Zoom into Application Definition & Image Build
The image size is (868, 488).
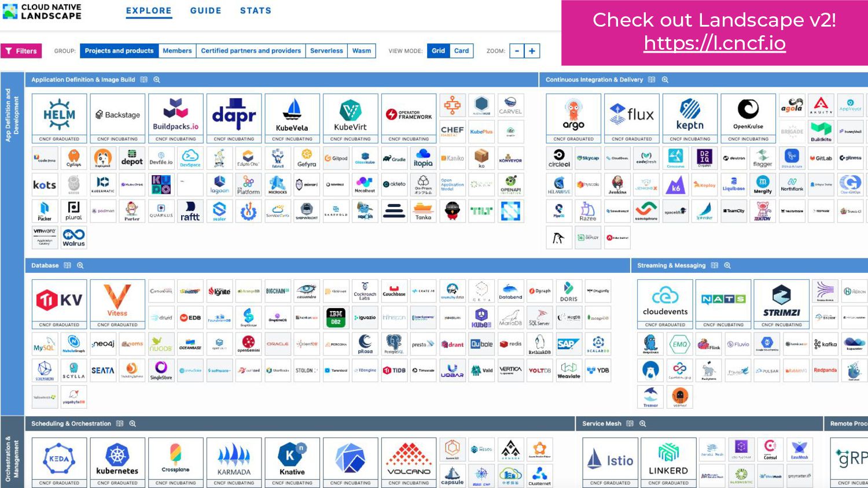click(156, 80)
